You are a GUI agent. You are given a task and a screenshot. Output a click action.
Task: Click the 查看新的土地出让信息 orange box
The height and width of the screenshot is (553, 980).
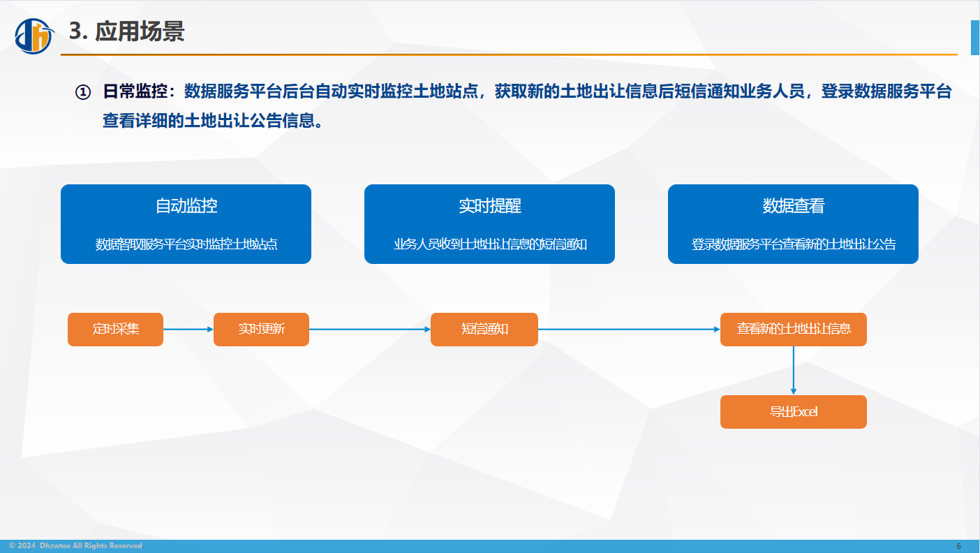click(x=794, y=330)
